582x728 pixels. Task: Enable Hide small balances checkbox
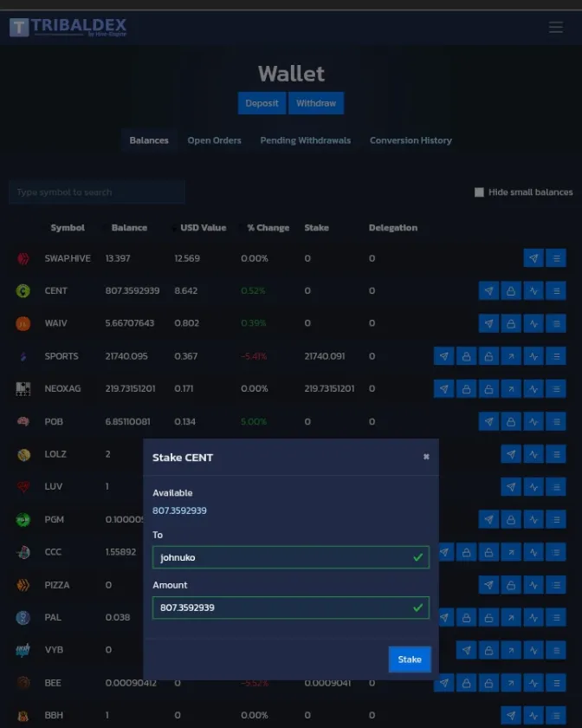[479, 192]
